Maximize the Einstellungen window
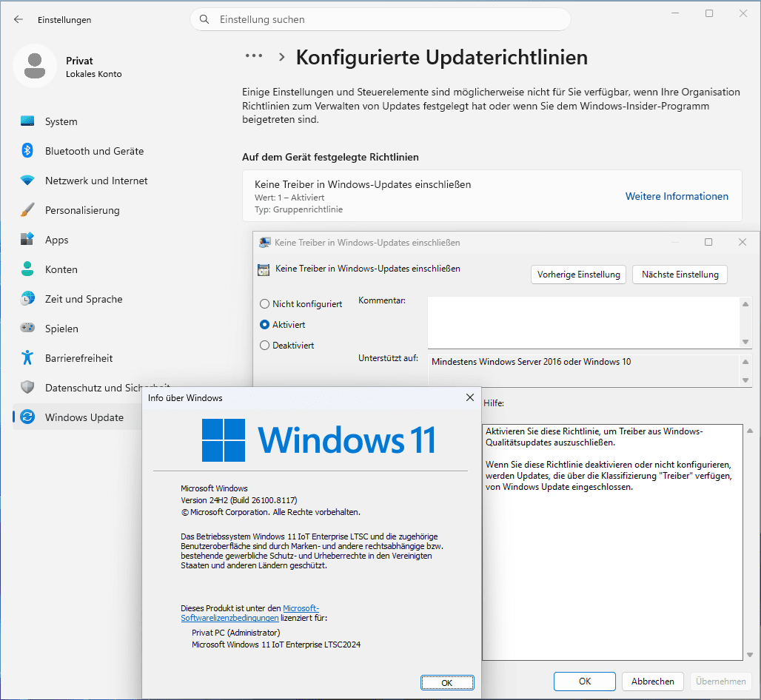 (x=709, y=13)
